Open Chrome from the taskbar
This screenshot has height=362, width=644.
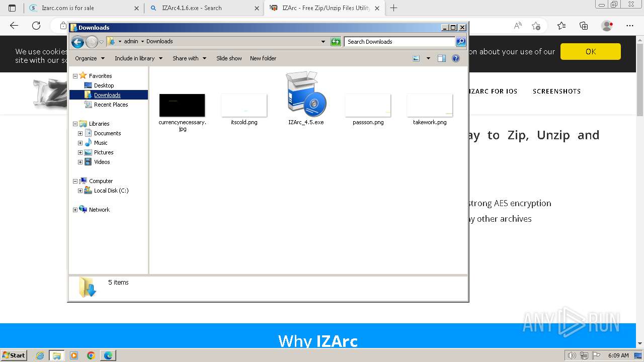pyautogui.click(x=91, y=355)
